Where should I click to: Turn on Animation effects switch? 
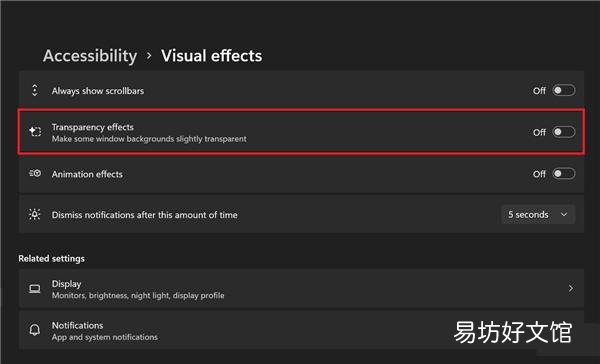pos(564,174)
